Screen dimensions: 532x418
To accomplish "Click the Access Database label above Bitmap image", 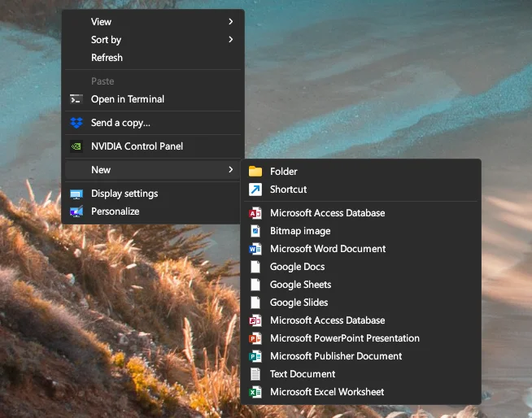I will point(327,213).
